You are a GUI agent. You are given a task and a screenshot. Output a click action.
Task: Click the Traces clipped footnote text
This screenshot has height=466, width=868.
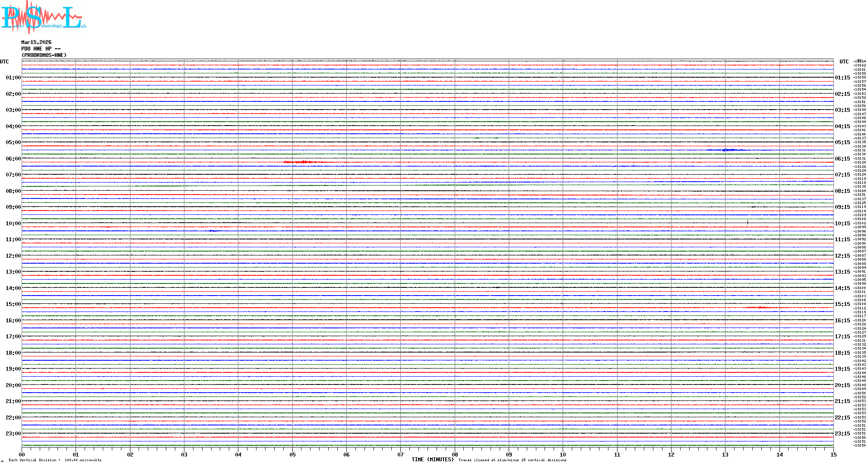coord(512,460)
